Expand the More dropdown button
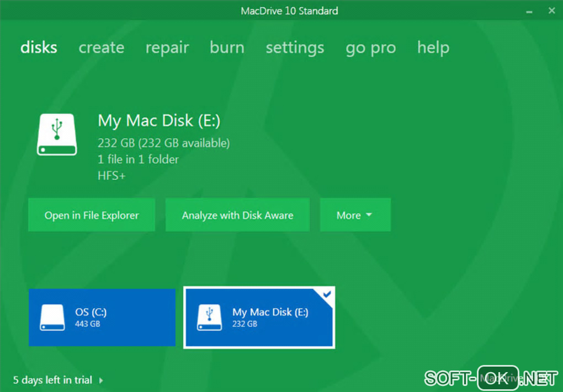 (355, 215)
